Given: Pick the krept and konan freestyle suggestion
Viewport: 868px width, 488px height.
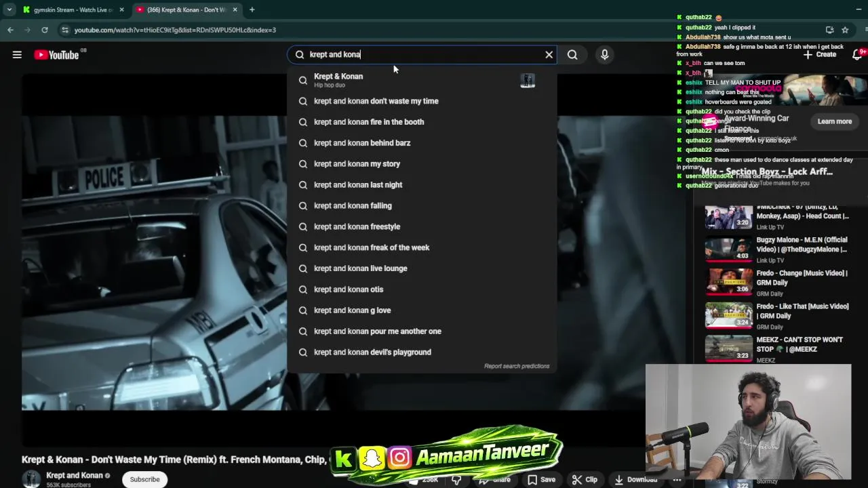Looking at the screenshot, I should coord(421,227).
